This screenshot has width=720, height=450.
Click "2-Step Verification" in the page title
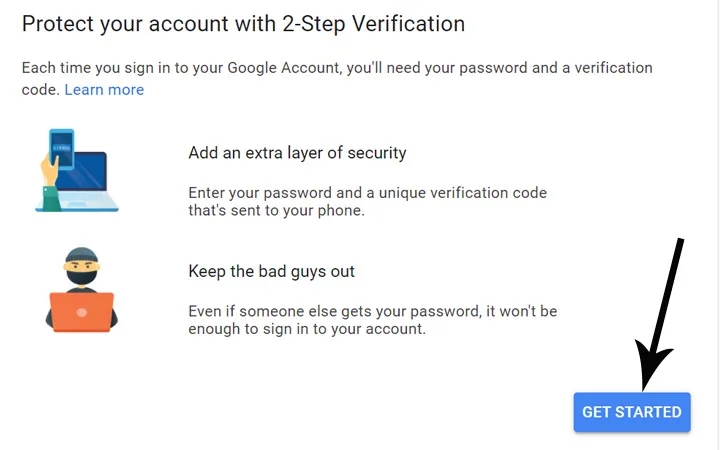coord(381,22)
